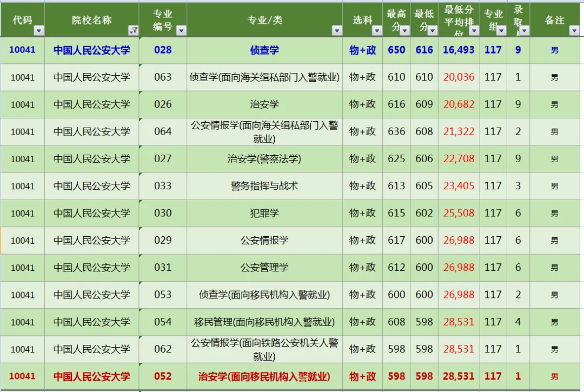Click the red 中国人民公安大学 cell in last row
Screen dimensions: 584x392
91,376
